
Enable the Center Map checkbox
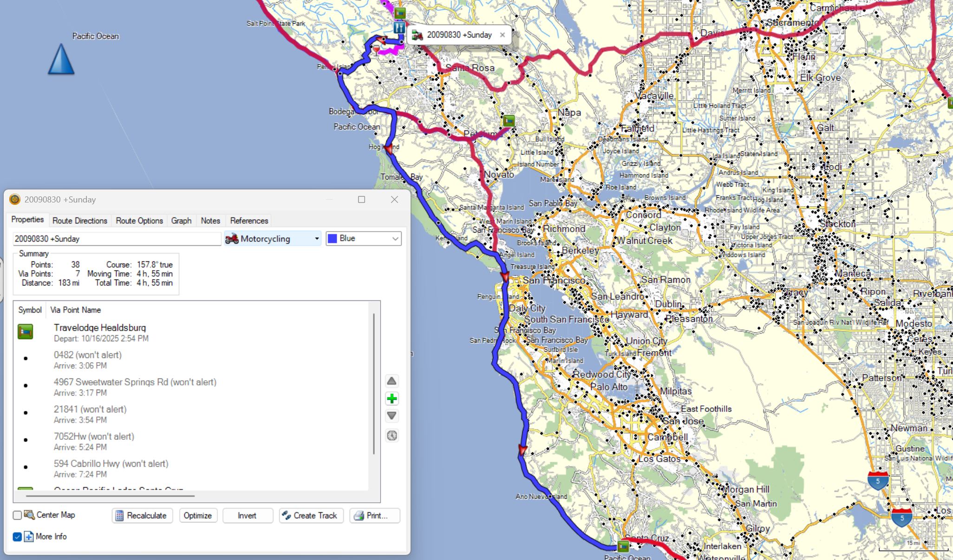tap(17, 515)
